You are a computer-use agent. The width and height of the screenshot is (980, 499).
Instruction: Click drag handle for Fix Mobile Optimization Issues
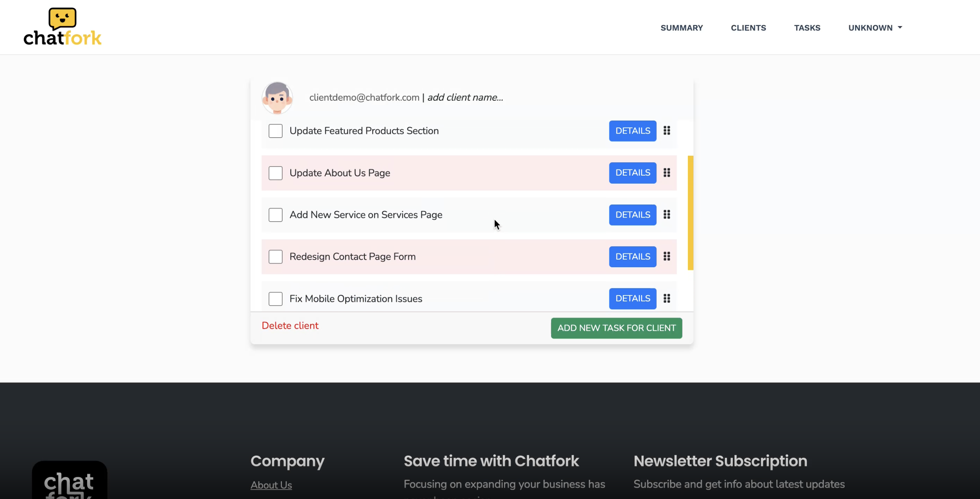point(667,298)
